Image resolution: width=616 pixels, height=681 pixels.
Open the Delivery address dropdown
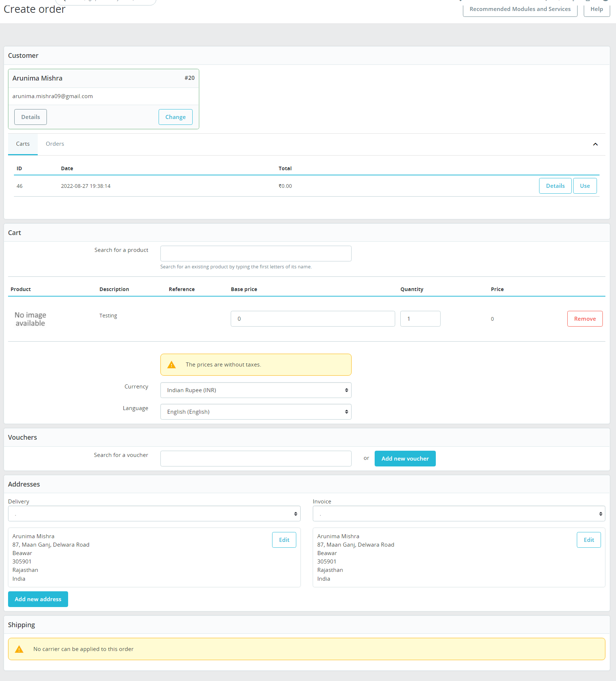(x=154, y=514)
